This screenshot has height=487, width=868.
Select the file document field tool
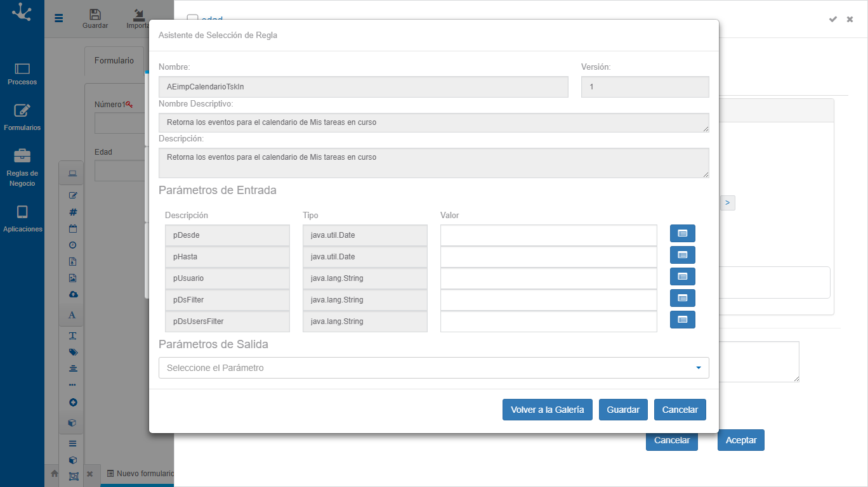click(72, 261)
